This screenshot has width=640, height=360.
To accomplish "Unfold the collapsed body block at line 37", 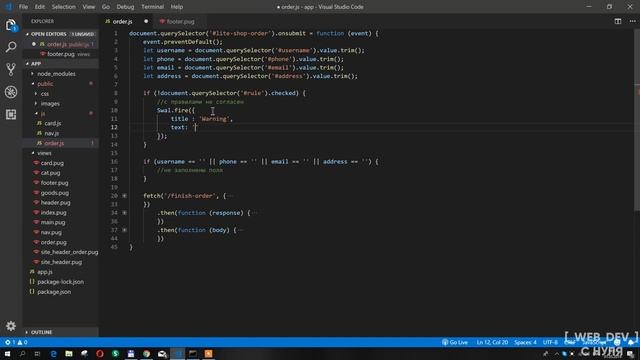I will [124, 230].
